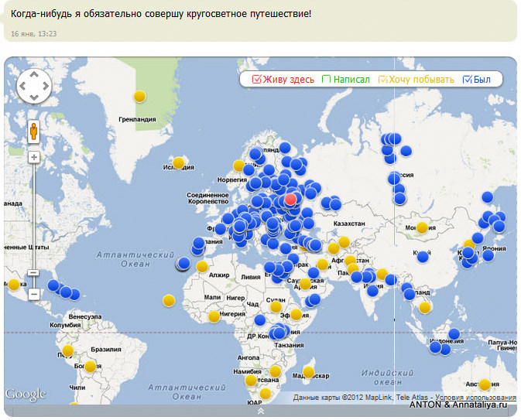
Task: Click the red home marker on map
Action: 290,200
